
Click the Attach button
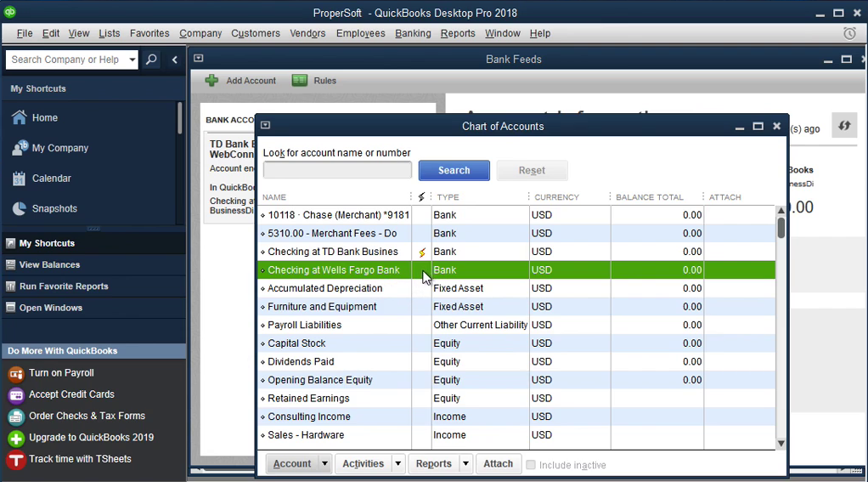[499, 463]
